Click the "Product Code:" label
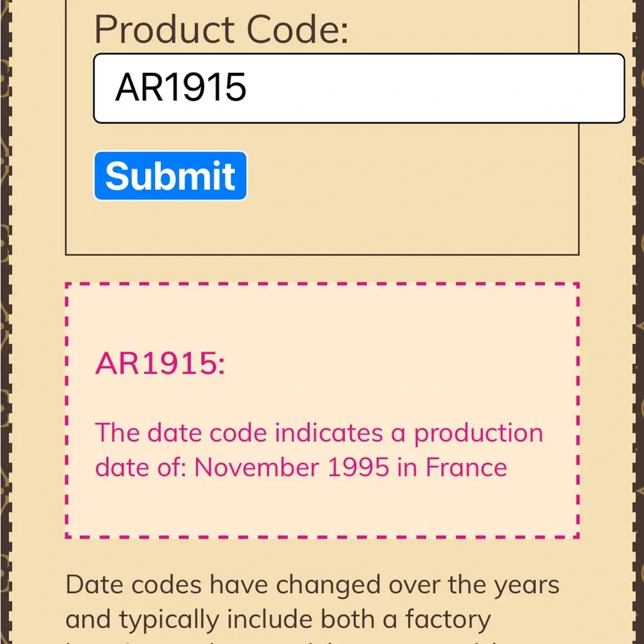 pyautogui.click(x=221, y=29)
